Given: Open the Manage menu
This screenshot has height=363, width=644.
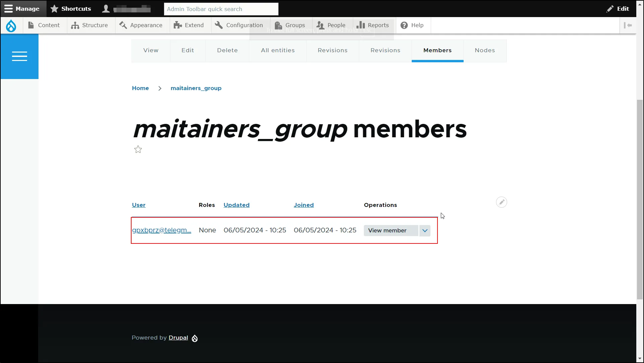Looking at the screenshot, I should click(x=22, y=8).
